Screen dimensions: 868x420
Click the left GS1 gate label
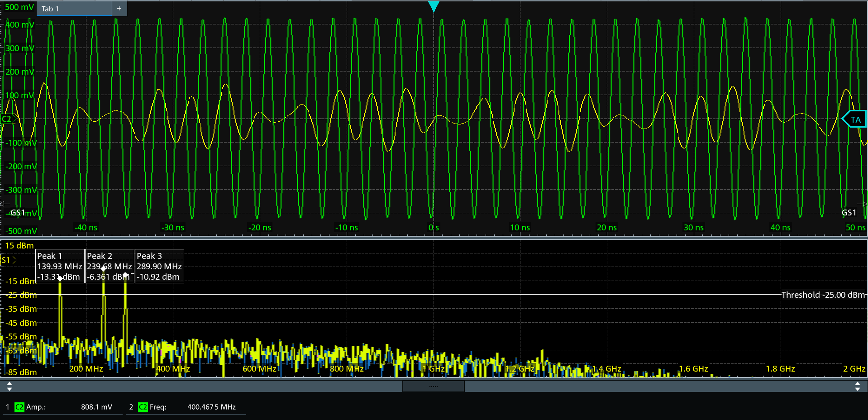point(18,212)
